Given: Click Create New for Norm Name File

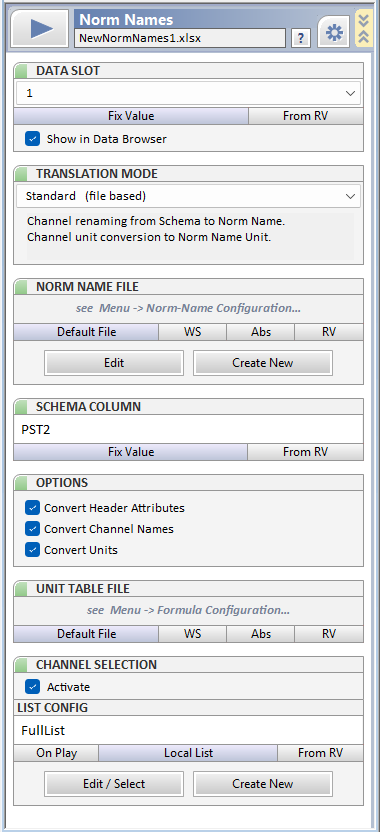Looking at the screenshot, I should 263,363.
